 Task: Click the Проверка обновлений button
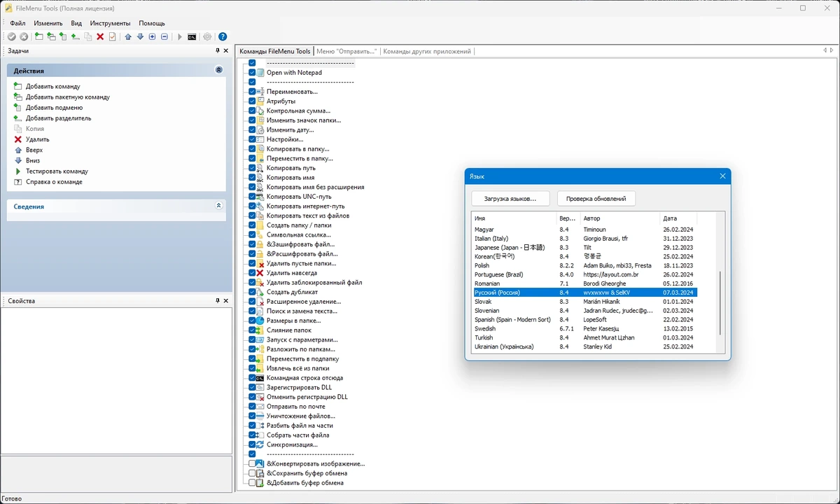596,199
